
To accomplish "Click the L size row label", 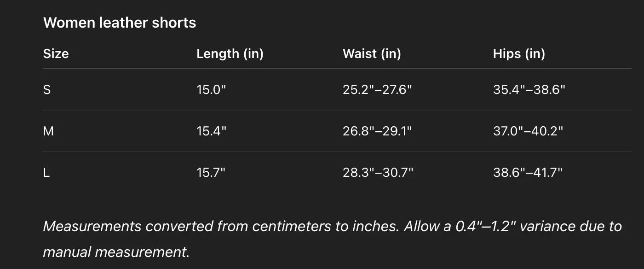I will (46, 173).
